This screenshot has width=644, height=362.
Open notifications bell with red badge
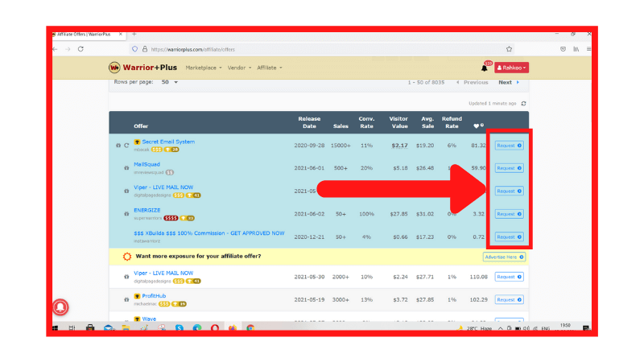point(485,68)
